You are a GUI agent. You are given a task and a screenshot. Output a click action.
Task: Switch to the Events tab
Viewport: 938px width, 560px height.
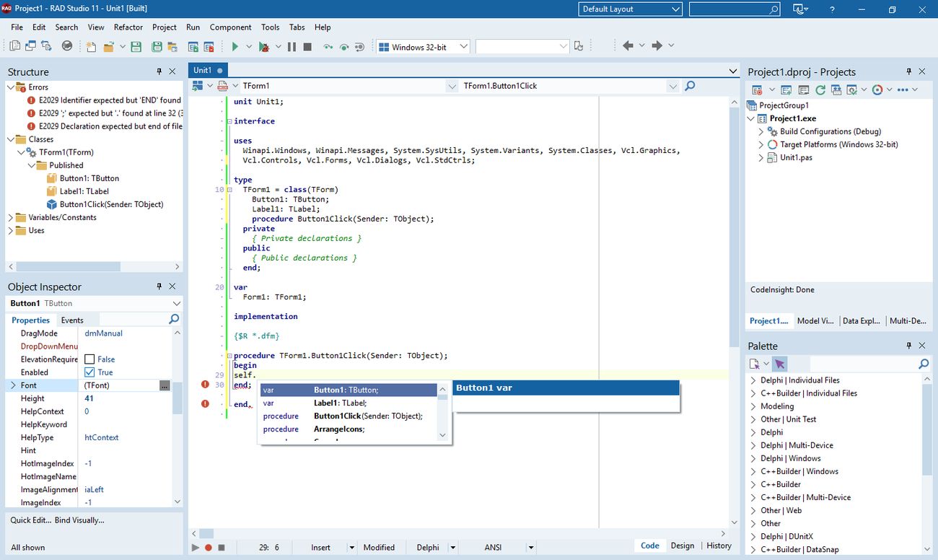coord(72,320)
